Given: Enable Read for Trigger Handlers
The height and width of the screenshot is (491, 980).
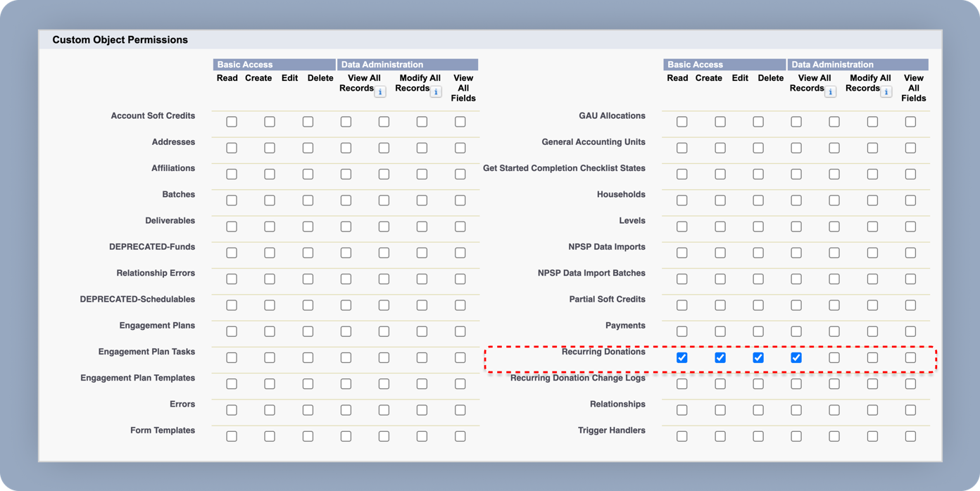Looking at the screenshot, I should (681, 436).
